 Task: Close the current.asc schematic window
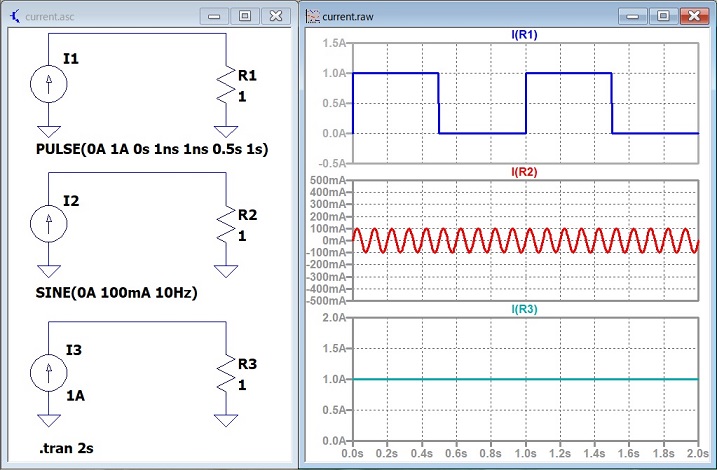tap(276, 16)
